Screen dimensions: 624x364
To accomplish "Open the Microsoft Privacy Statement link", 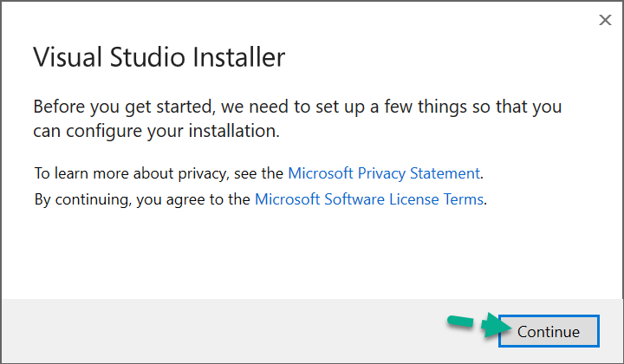I will (x=383, y=172).
